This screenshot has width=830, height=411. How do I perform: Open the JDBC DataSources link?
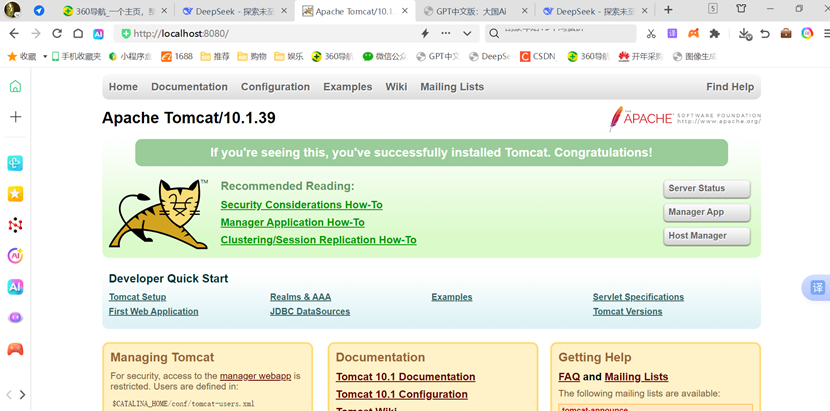coord(310,311)
